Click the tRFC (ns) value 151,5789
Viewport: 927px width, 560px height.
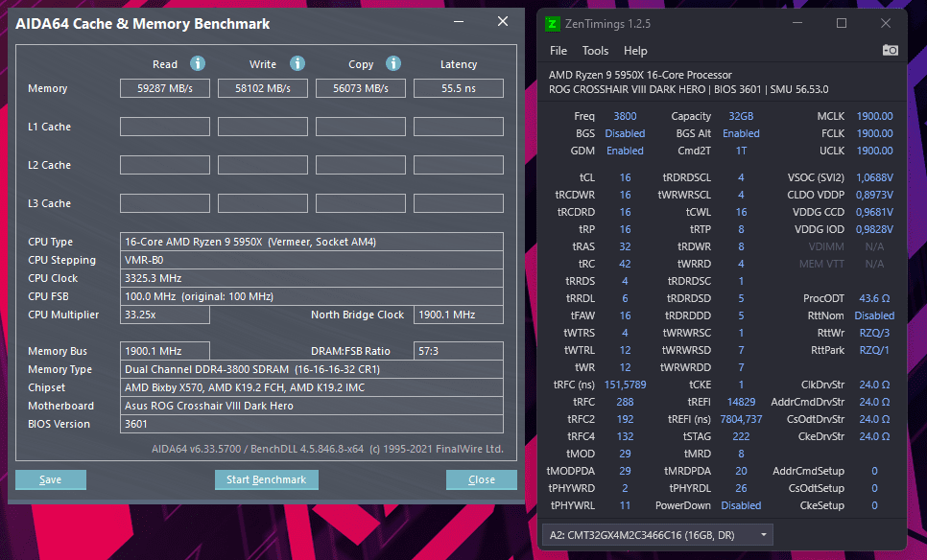pos(625,385)
